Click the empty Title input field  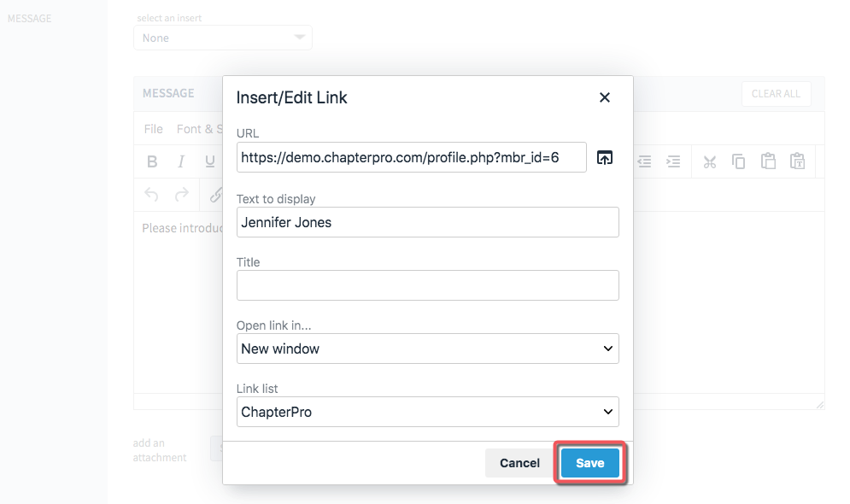(428, 285)
